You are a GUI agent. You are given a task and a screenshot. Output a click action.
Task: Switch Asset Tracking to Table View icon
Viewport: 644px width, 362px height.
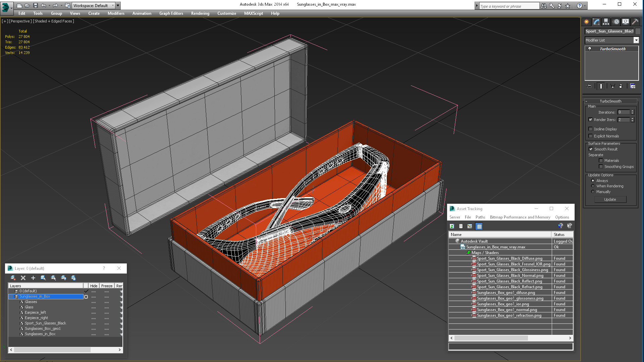[479, 226]
